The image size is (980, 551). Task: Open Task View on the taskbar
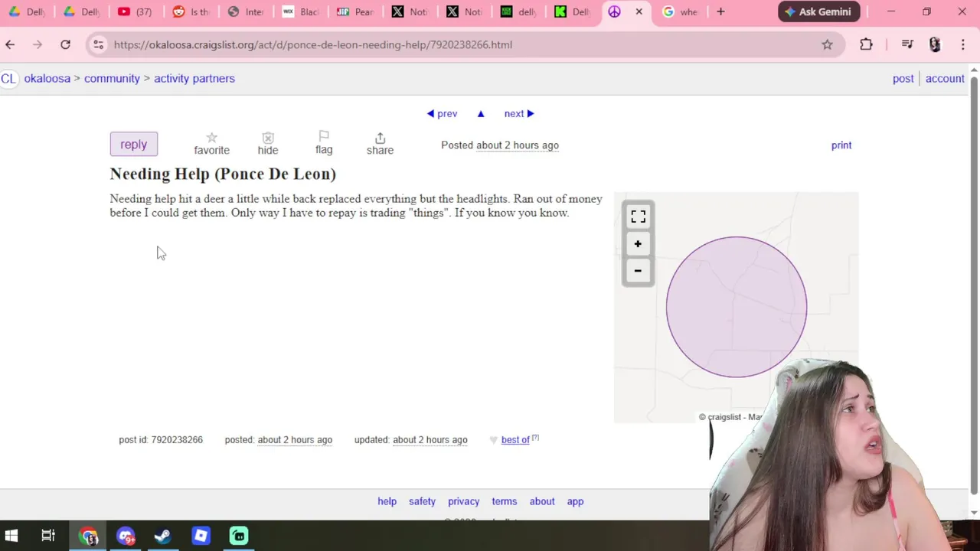point(48,536)
